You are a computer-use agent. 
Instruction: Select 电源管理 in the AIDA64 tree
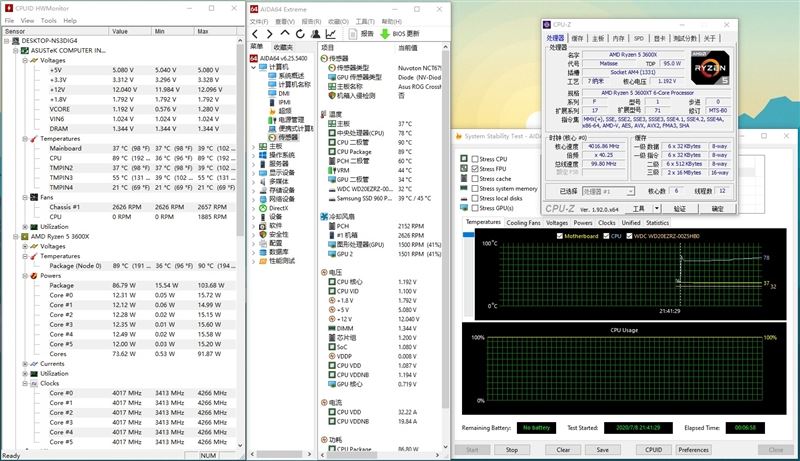pyautogui.click(x=291, y=120)
